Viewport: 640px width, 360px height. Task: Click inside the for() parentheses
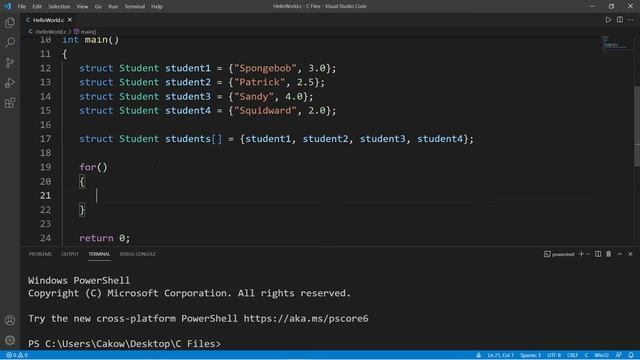coord(102,167)
